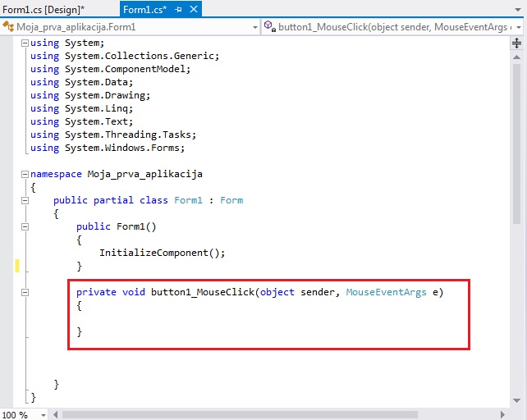Click the vertical scrollbar down arrow
The image size is (527, 420).
(516, 401)
